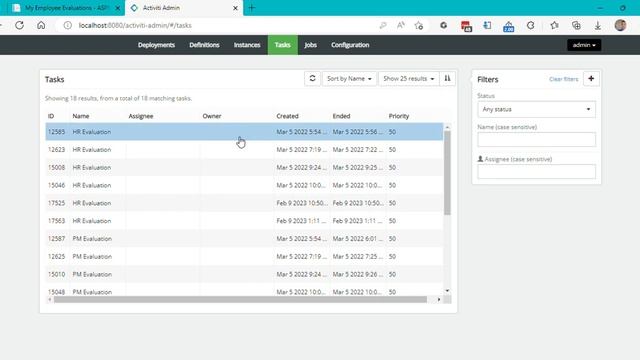640x360 pixels.
Task: Open the Configuration tab
Action: [350, 45]
